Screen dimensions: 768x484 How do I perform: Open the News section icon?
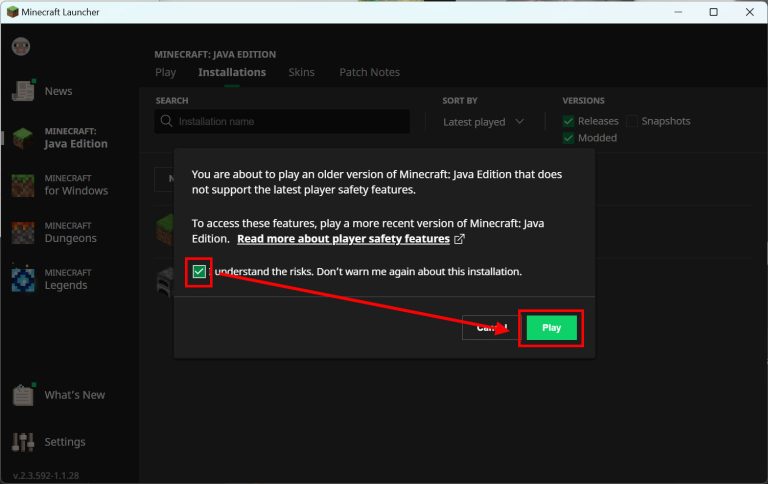(x=23, y=91)
